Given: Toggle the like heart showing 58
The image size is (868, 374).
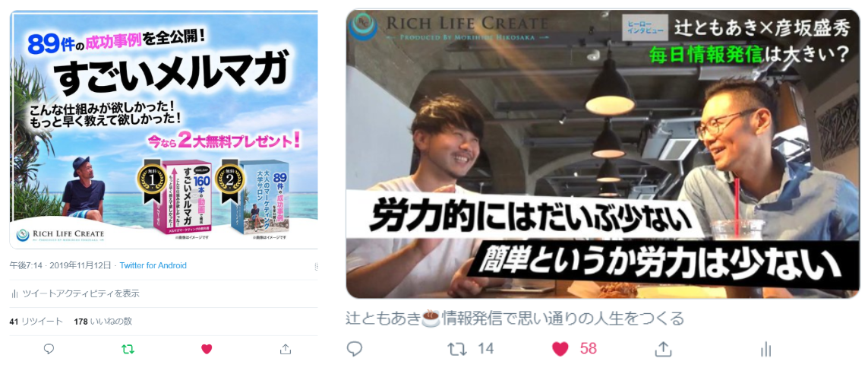Looking at the screenshot, I should [x=560, y=348].
